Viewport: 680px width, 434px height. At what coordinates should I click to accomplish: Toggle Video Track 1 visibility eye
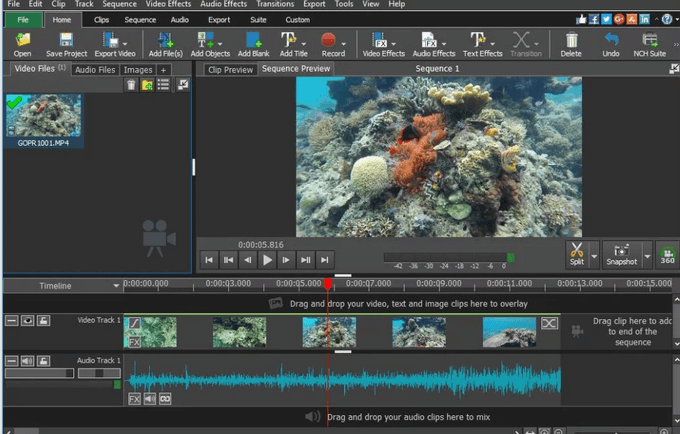point(28,321)
